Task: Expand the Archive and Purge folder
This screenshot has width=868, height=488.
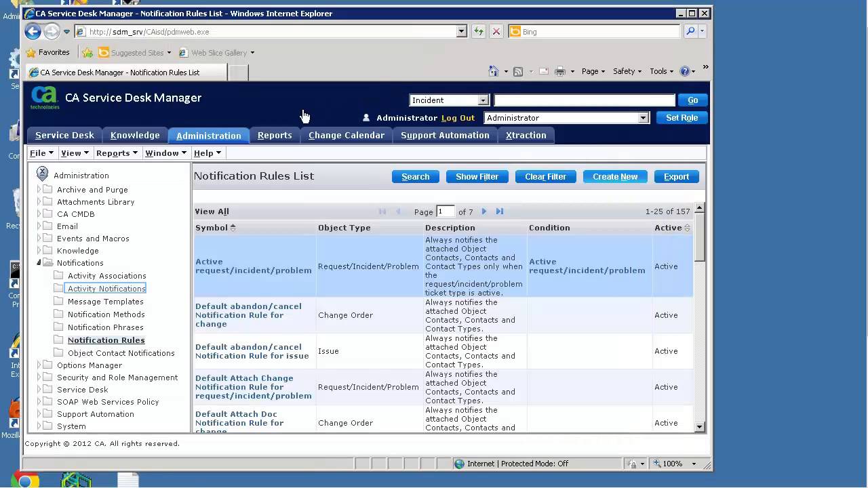Action: click(x=39, y=190)
